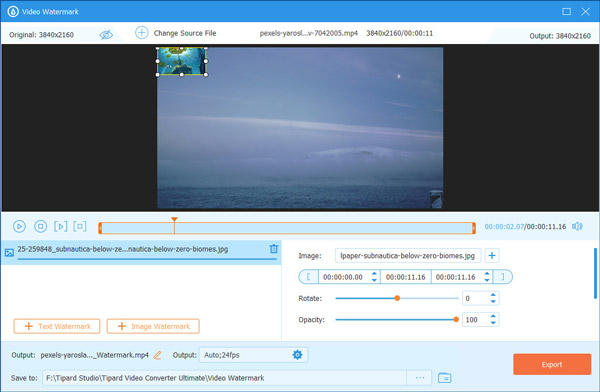The image size is (600, 392).
Task: Click the Rotate value field
Action: [x=475, y=298]
